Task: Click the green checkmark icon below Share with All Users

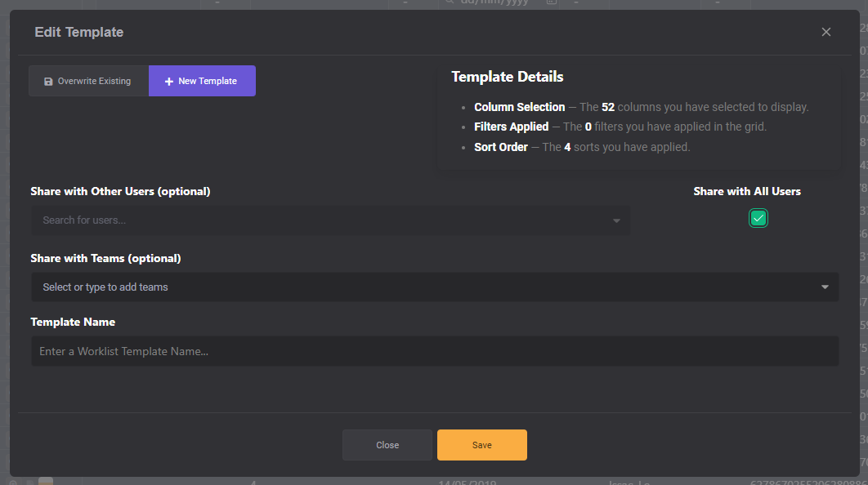Action: tap(758, 218)
